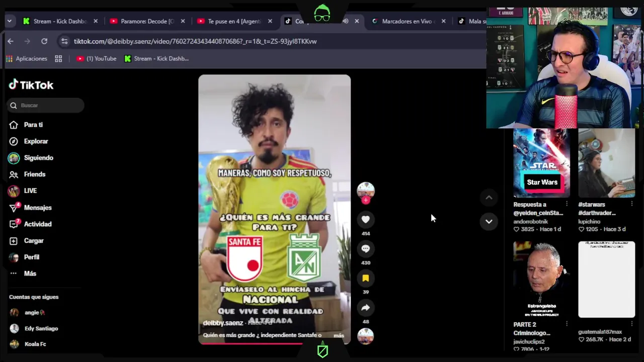
Task: Click the Mensajes paper plane icon
Action: [14, 208]
